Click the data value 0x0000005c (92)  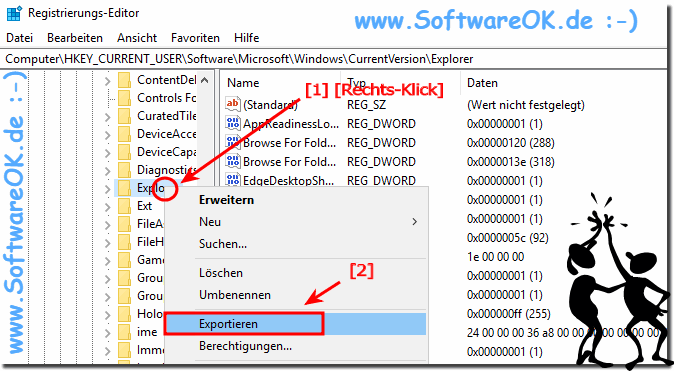coord(508,238)
